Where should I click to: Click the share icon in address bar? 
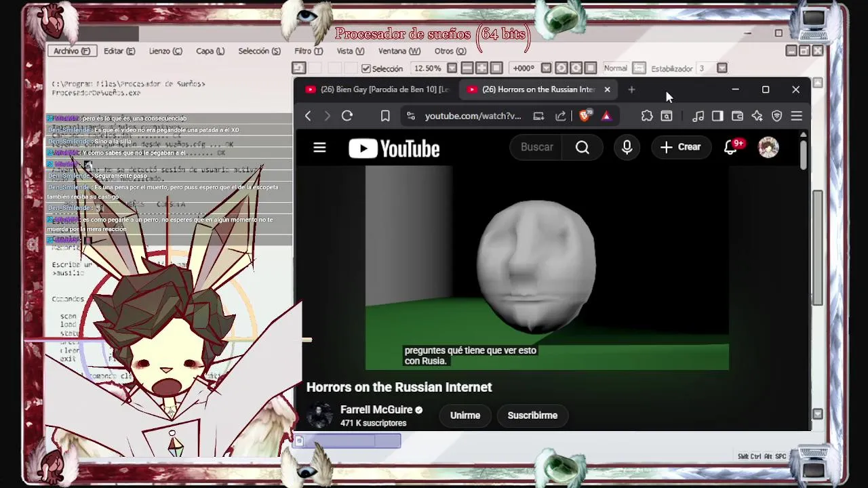pos(560,116)
